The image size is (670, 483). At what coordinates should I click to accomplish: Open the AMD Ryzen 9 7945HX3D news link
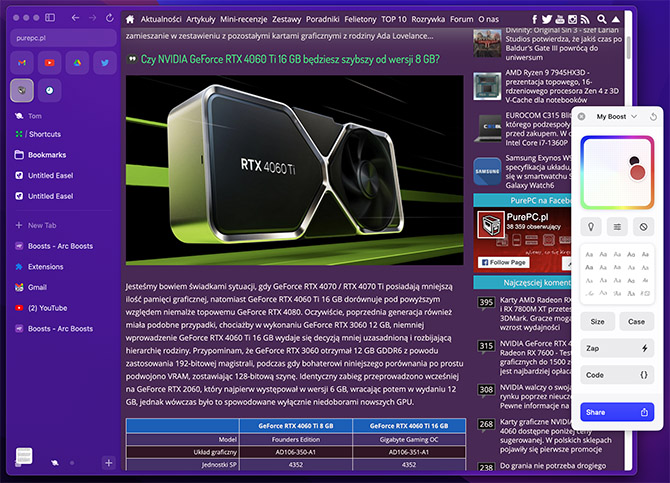click(562, 86)
